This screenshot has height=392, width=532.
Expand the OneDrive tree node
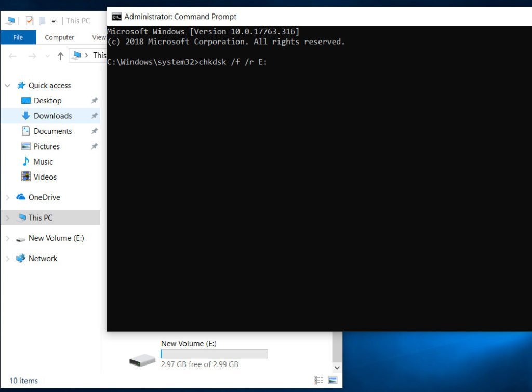(8, 197)
